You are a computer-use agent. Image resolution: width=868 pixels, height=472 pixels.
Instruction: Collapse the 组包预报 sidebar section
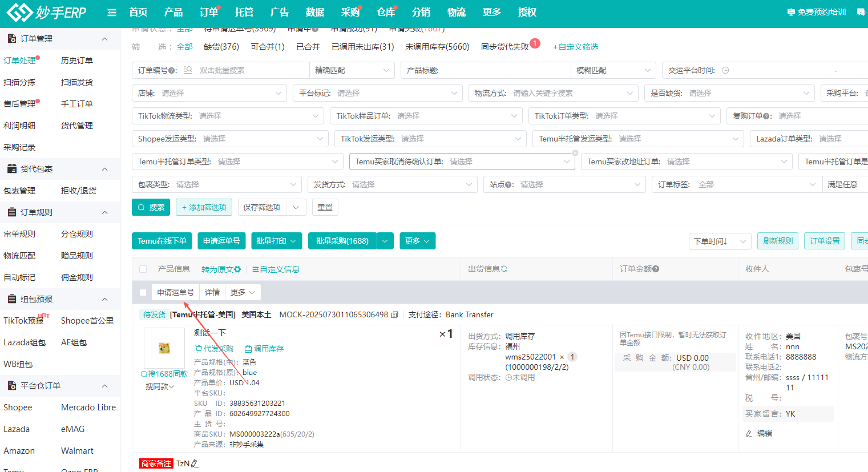104,299
